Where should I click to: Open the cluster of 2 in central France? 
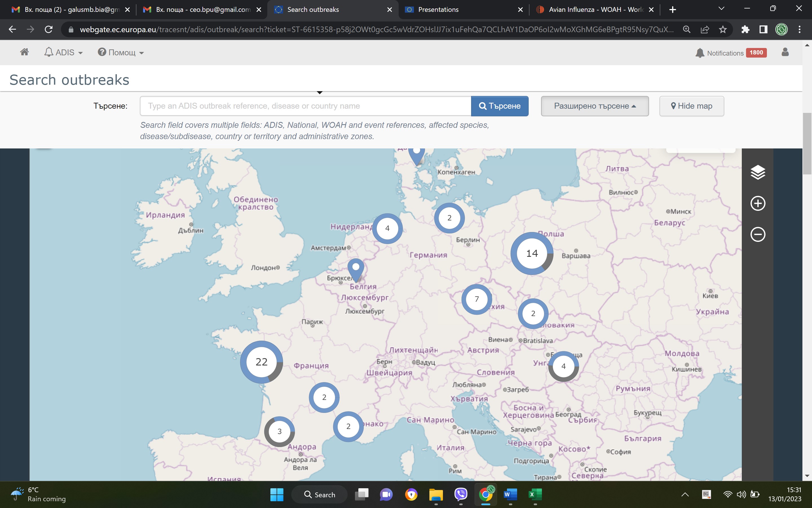tap(324, 397)
